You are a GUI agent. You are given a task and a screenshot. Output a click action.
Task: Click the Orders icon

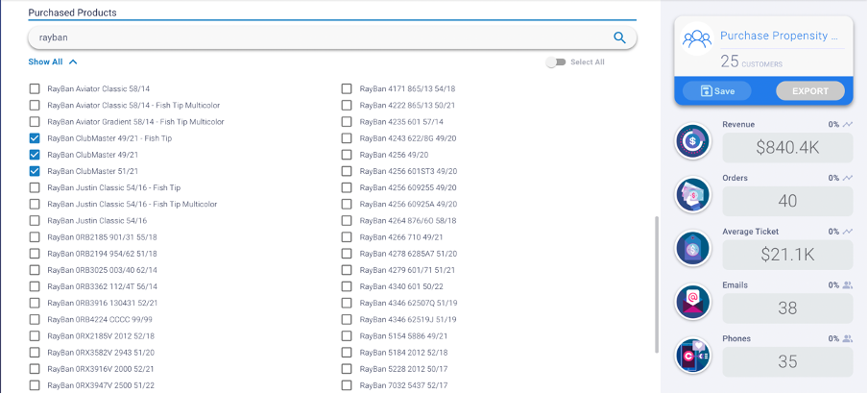pyautogui.click(x=692, y=194)
